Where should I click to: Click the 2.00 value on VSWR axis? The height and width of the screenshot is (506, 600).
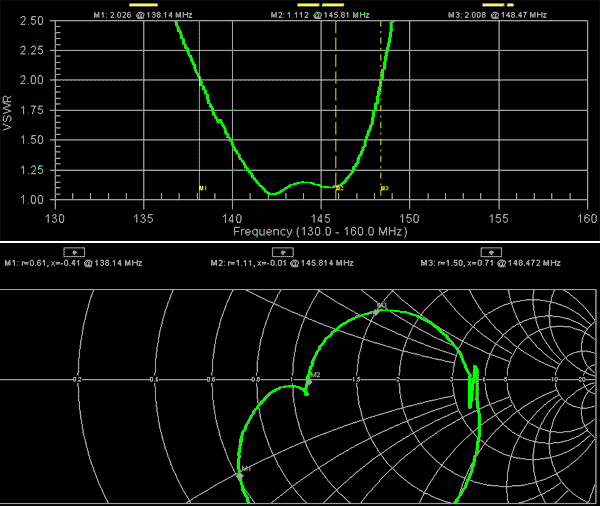[32, 80]
